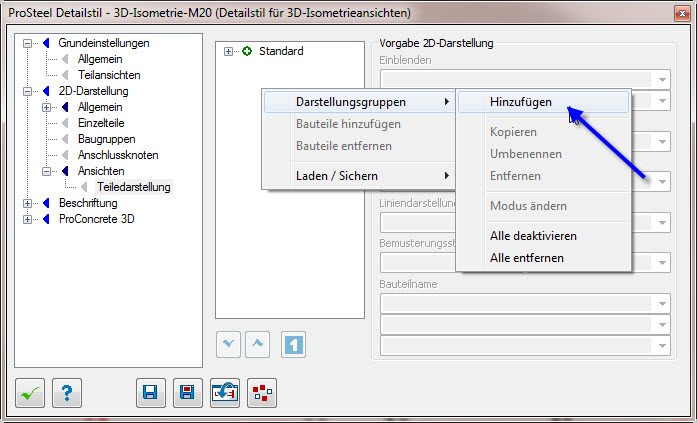Click the blue arrow icon of ProConcrete 3D

[x=46, y=219]
